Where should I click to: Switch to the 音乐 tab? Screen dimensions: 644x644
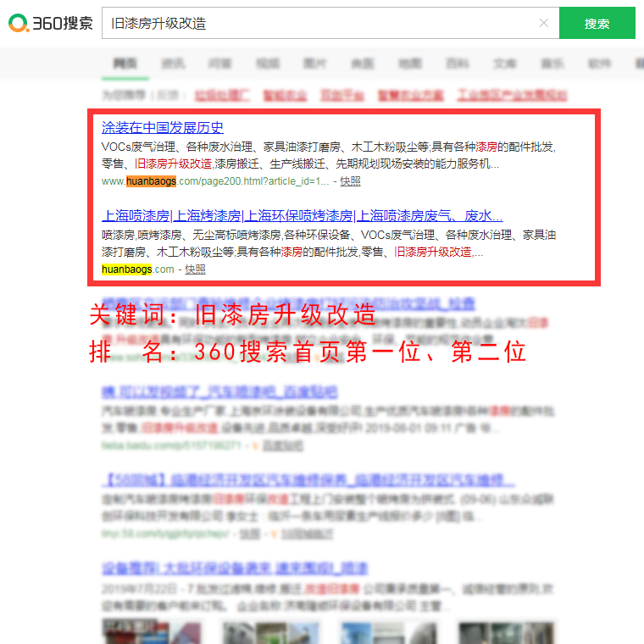click(552, 64)
